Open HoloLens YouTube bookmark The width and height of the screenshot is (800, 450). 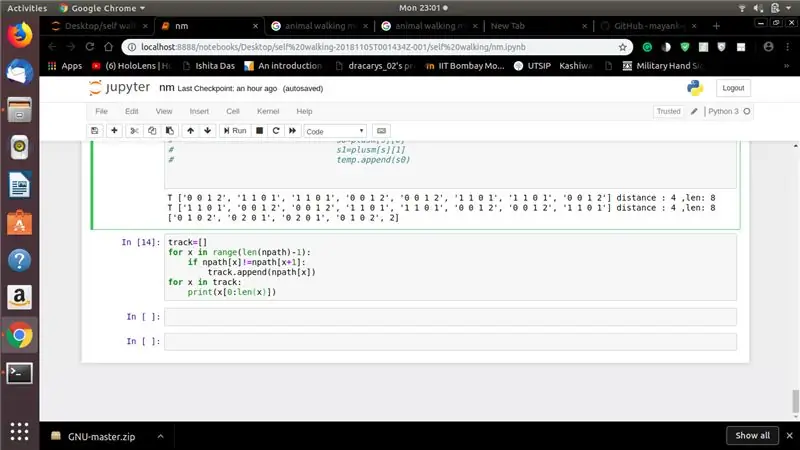pyautogui.click(x=132, y=66)
